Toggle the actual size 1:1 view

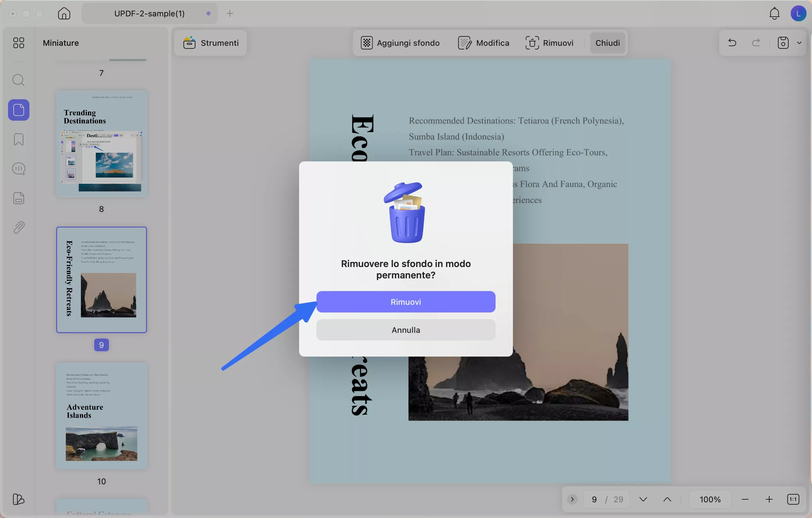tap(793, 499)
